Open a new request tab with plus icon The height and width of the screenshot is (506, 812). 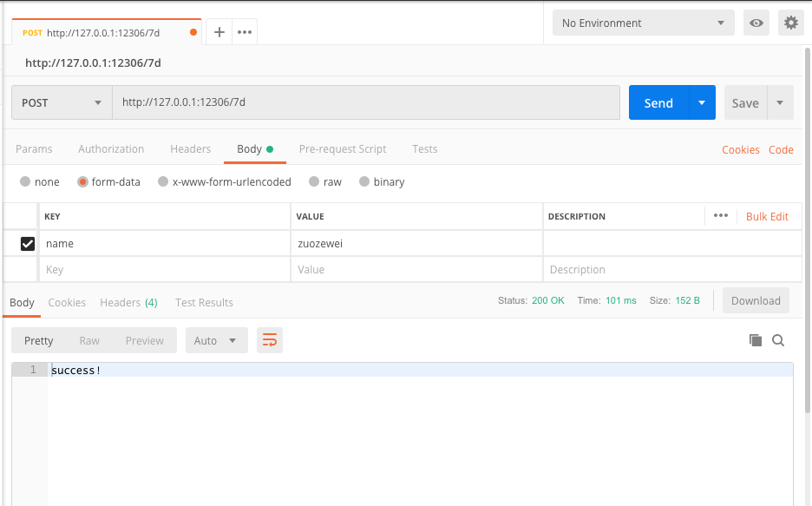pos(219,32)
